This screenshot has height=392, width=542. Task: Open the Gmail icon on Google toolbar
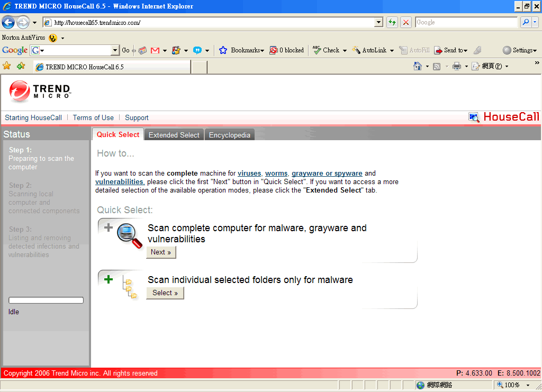coord(155,50)
